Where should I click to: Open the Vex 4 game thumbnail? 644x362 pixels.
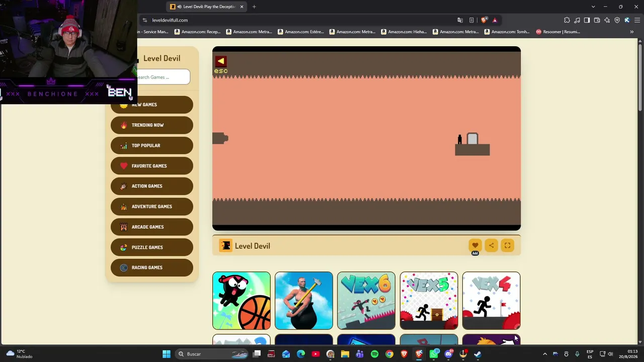click(491, 301)
